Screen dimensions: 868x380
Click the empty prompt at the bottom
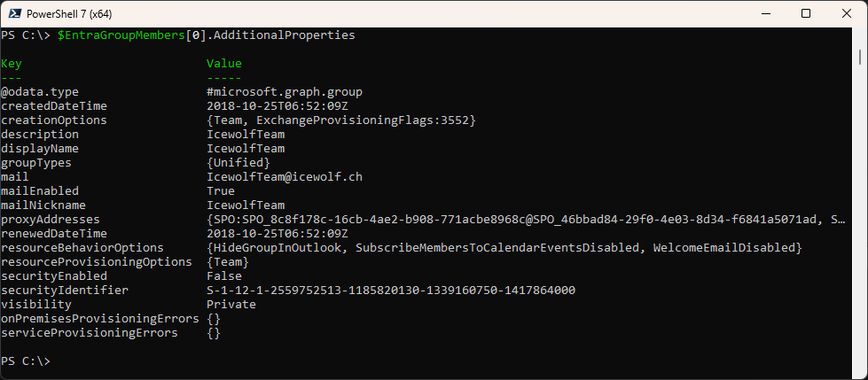pyautogui.click(x=26, y=361)
